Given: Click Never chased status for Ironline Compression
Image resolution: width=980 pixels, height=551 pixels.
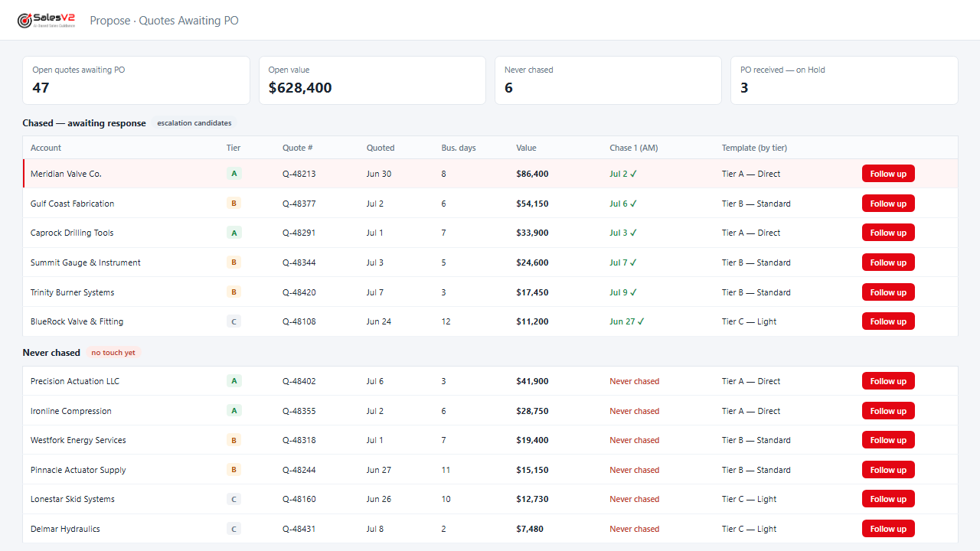Looking at the screenshot, I should [634, 411].
